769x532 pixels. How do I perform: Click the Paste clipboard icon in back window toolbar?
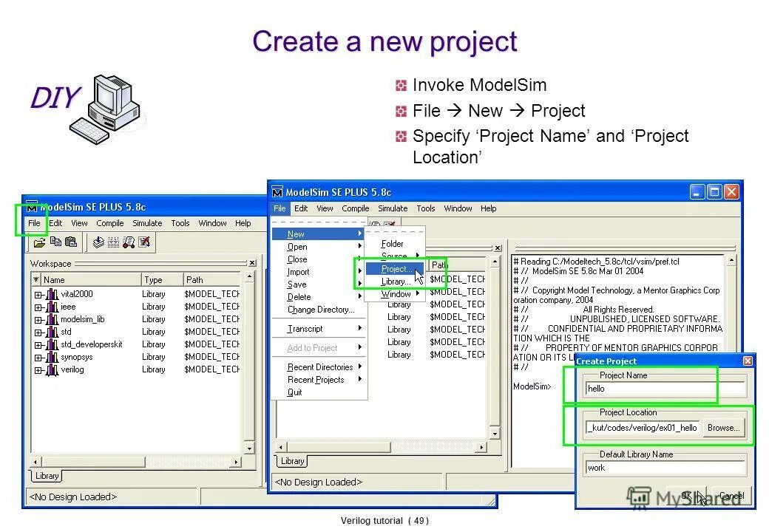click(71, 242)
